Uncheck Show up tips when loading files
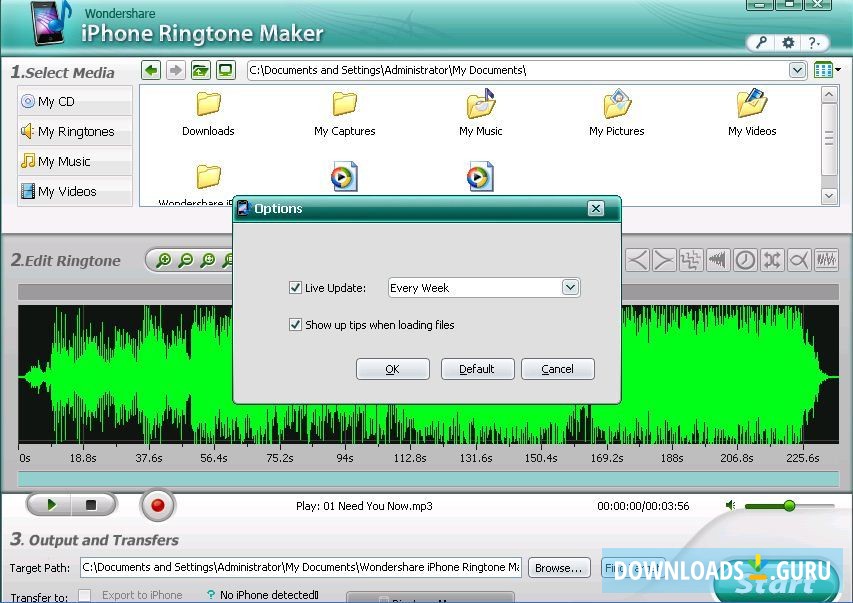The height and width of the screenshot is (603, 853). tap(295, 325)
